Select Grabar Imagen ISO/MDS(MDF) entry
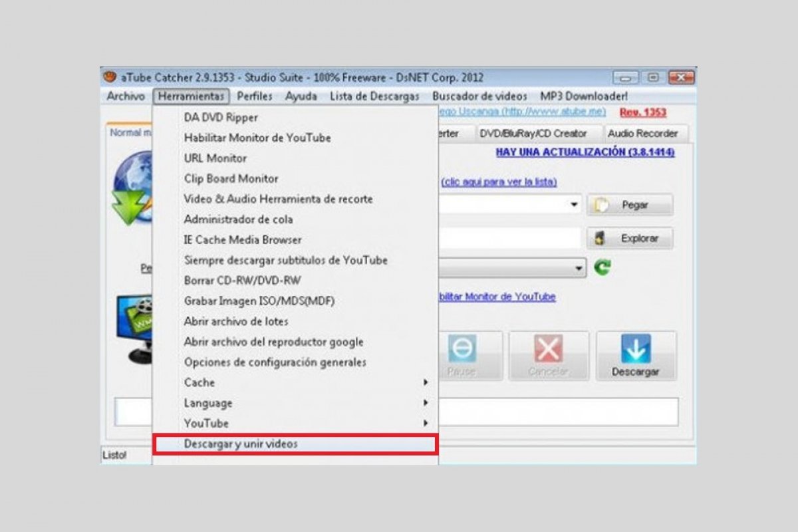 point(295,301)
